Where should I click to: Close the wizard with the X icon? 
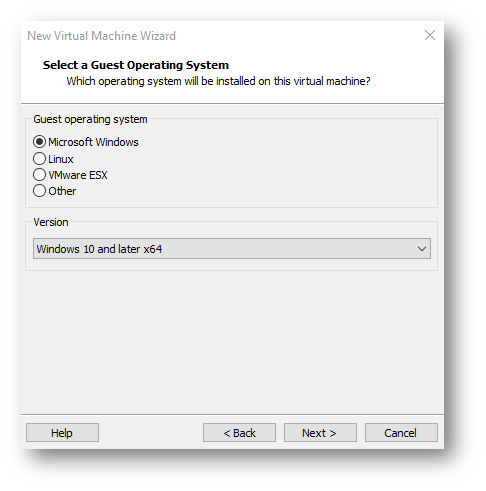point(430,35)
